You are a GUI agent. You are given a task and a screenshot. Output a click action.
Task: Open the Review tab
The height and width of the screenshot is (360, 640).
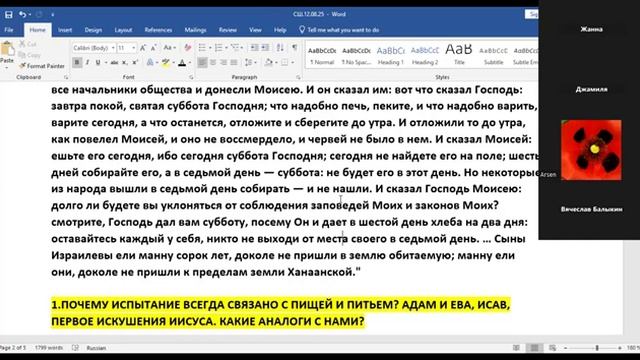point(227,30)
